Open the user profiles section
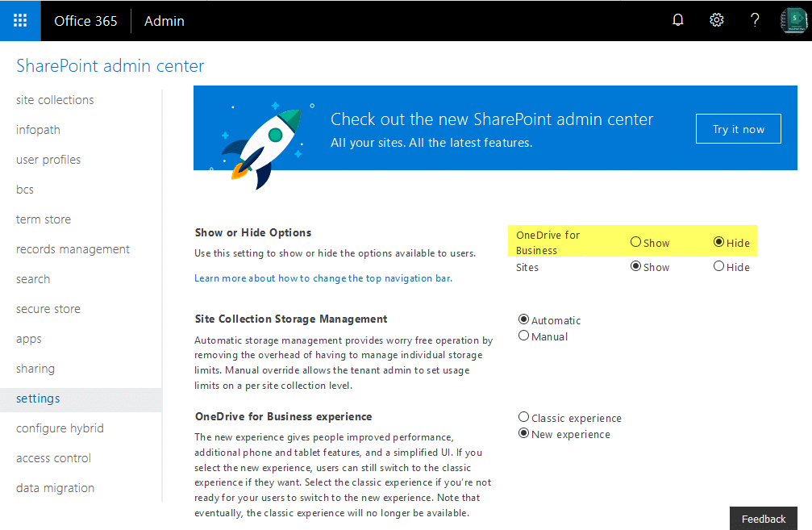 48,160
